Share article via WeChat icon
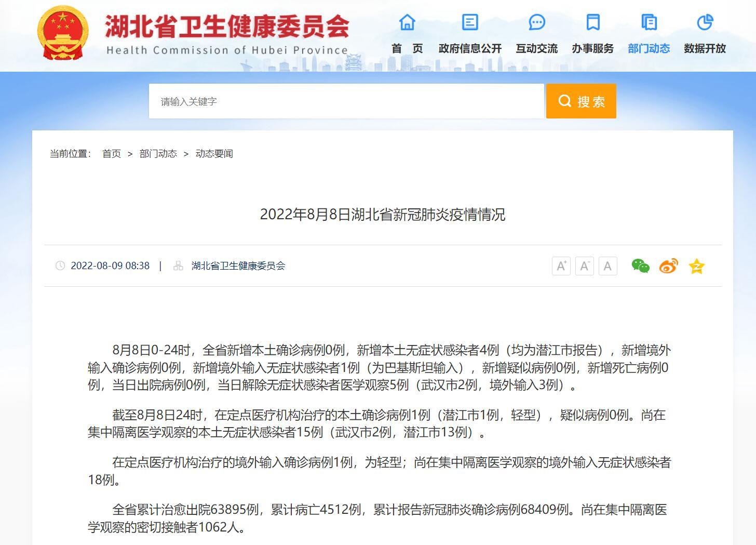 [x=640, y=266]
